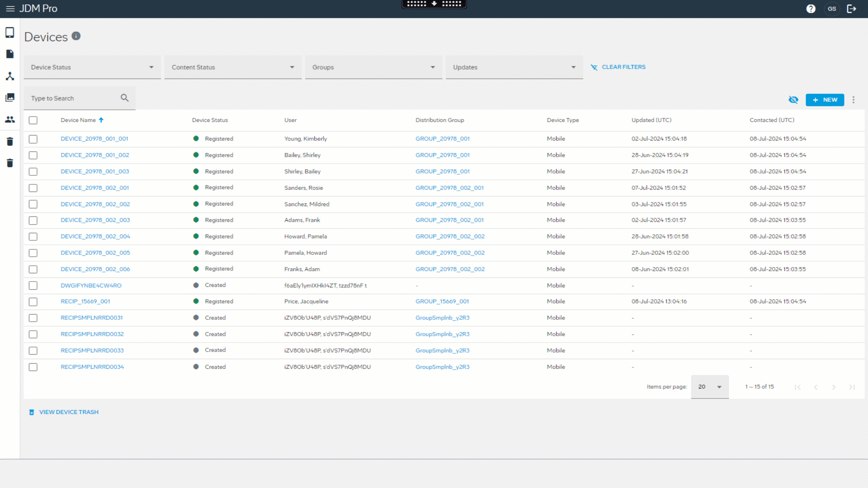Open the items per page dropdown
868x488 pixels.
point(709,387)
